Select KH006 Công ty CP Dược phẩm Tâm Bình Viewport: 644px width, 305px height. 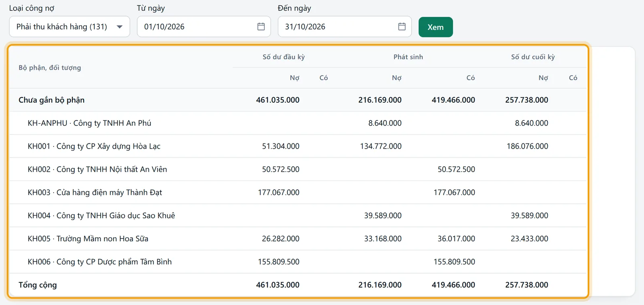[x=298, y=262]
